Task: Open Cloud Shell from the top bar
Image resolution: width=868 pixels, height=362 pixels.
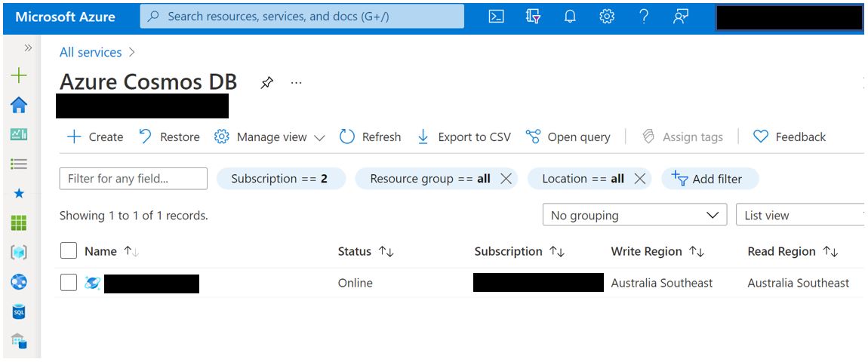Action: click(496, 17)
